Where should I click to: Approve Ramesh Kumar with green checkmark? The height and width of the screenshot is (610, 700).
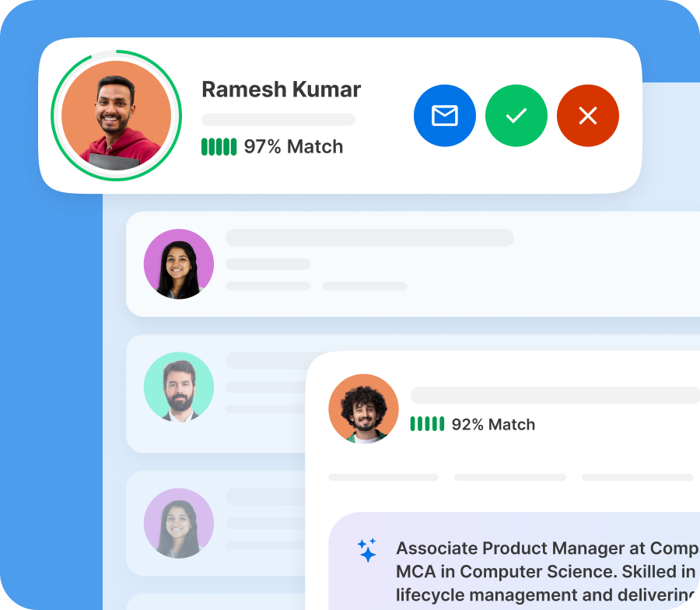516,116
